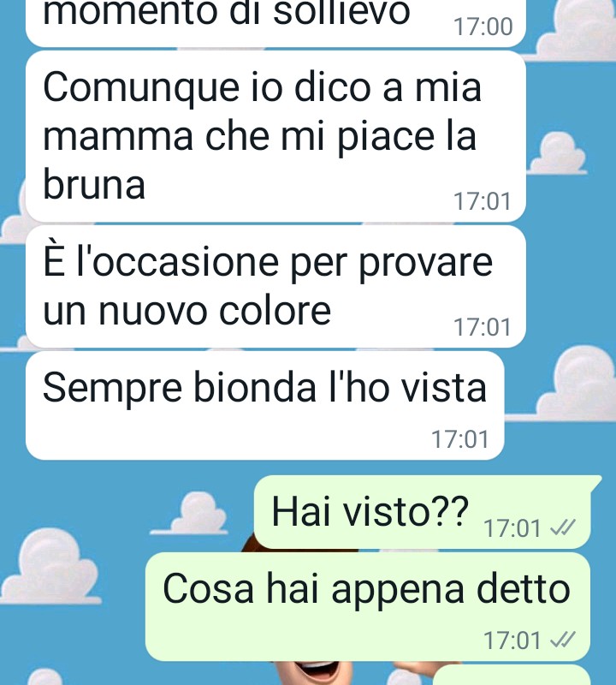Tap the large cloud beside "Sempre bionda" bubble
This screenshot has width=616, height=685.
(574, 384)
